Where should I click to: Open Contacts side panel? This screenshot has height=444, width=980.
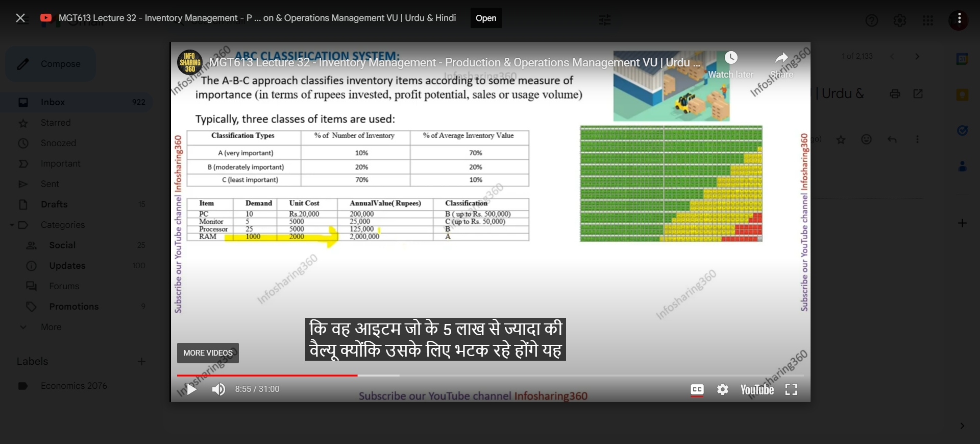(x=962, y=166)
